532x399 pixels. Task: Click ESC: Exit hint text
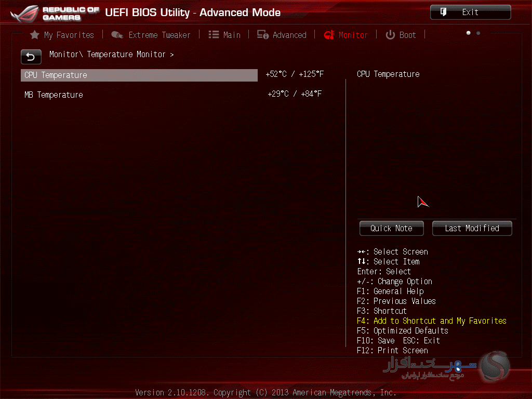click(421, 341)
